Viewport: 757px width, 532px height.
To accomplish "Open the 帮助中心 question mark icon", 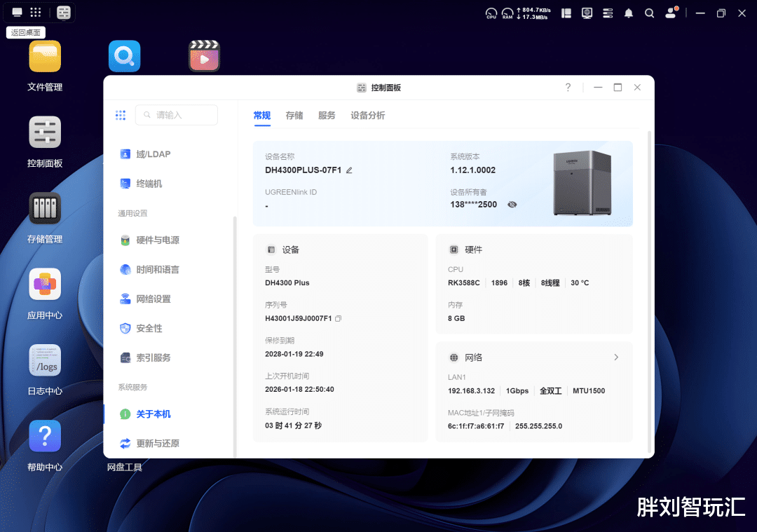I will click(x=45, y=437).
